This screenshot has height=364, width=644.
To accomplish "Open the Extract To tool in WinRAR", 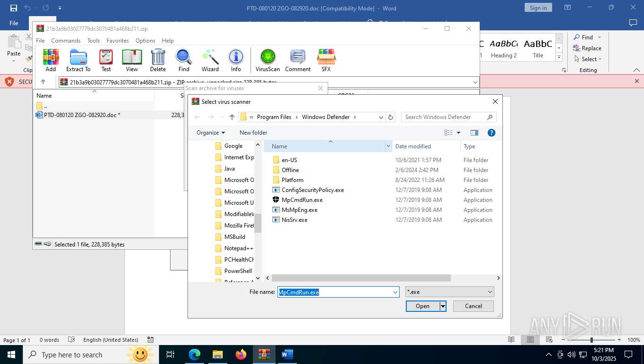I will pyautogui.click(x=78, y=60).
